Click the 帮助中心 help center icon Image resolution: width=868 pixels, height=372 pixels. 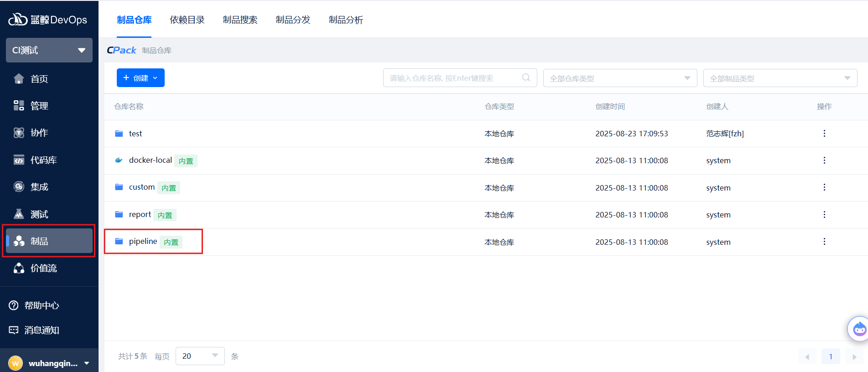click(14, 305)
